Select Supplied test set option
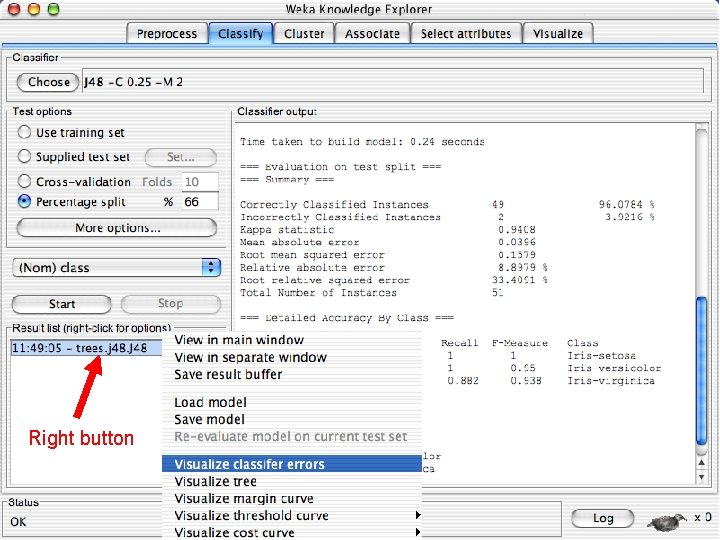The height and width of the screenshot is (540, 720). point(24,156)
